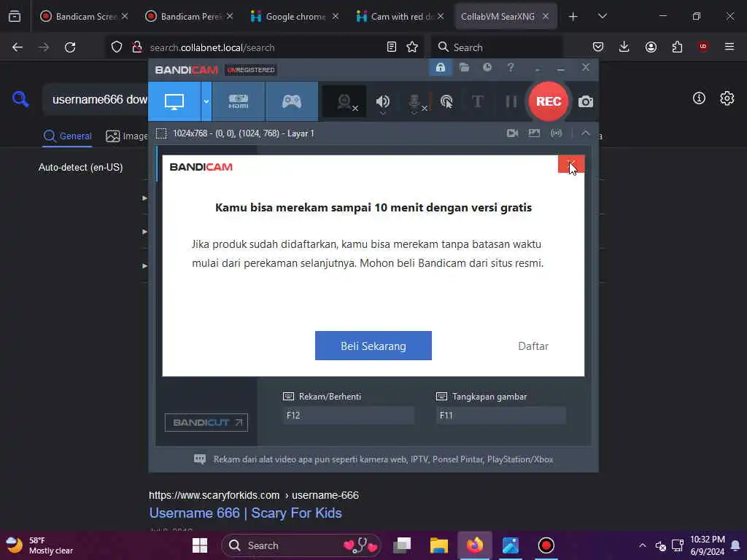The height and width of the screenshot is (560, 747).
Task: Open SearXNG preferences gear icon
Action: [727, 98]
